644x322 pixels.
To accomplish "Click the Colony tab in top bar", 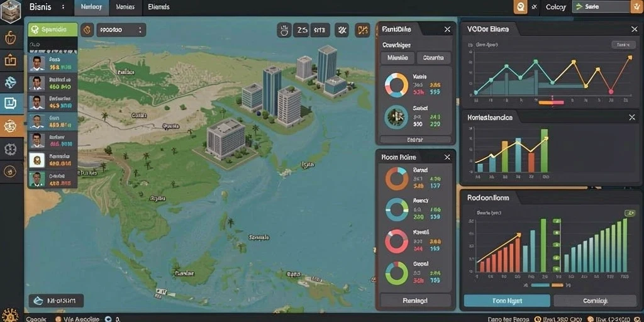I will (556, 7).
